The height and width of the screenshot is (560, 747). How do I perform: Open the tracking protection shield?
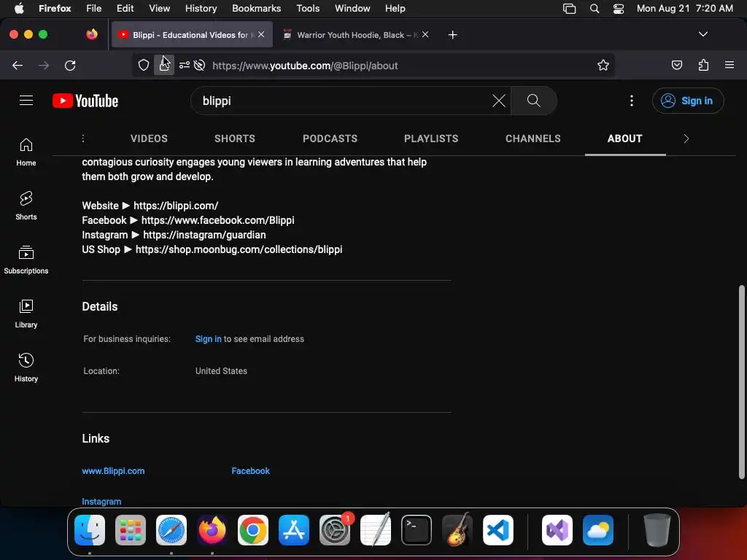(x=144, y=65)
